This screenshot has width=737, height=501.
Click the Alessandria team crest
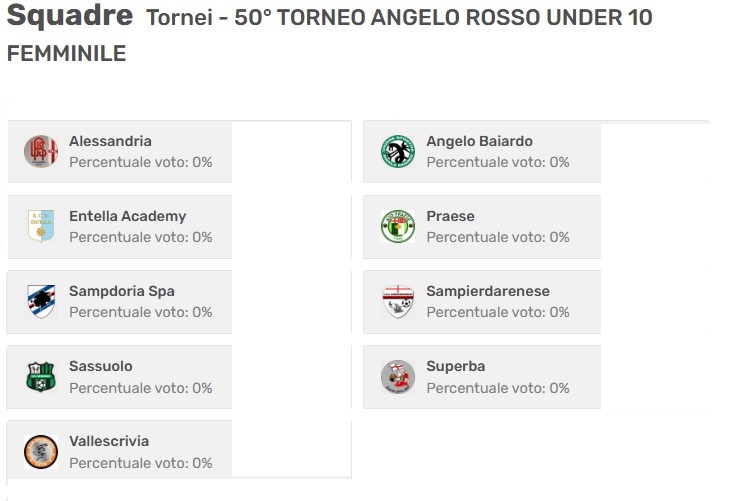41,151
